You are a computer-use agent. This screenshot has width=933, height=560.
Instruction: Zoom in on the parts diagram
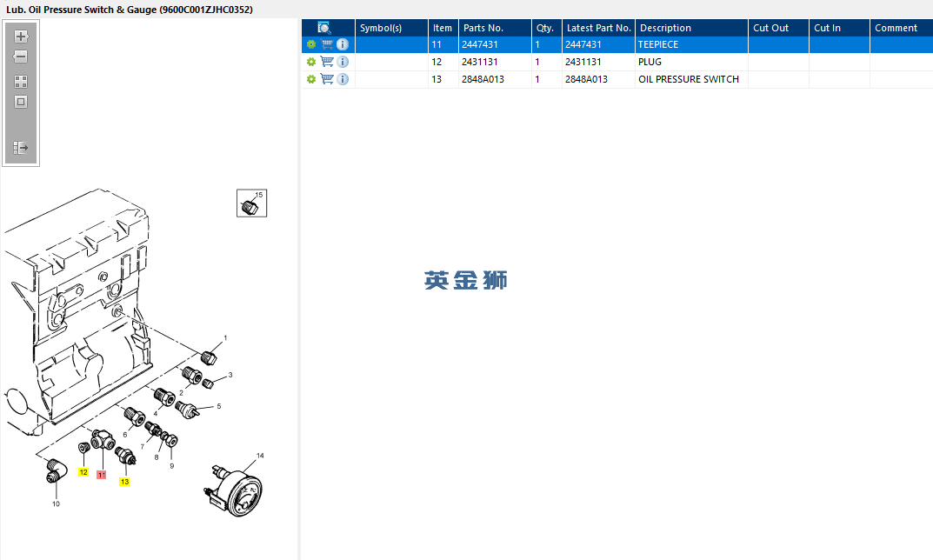(21, 37)
